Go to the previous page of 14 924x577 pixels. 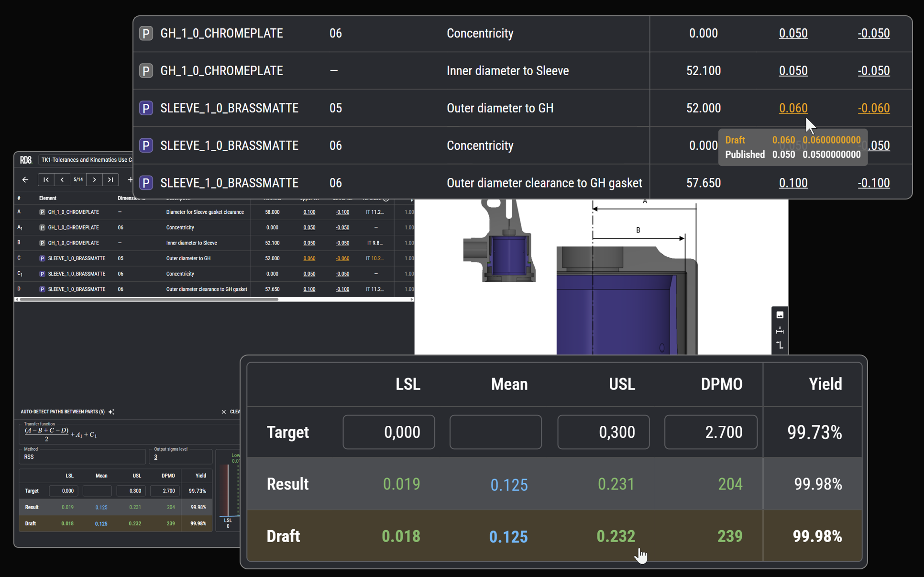(62, 179)
